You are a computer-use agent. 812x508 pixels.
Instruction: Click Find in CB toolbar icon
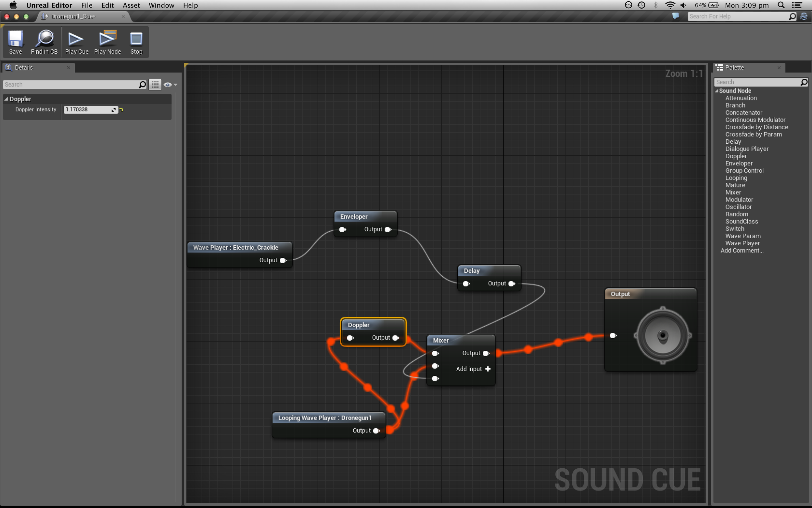click(x=44, y=42)
